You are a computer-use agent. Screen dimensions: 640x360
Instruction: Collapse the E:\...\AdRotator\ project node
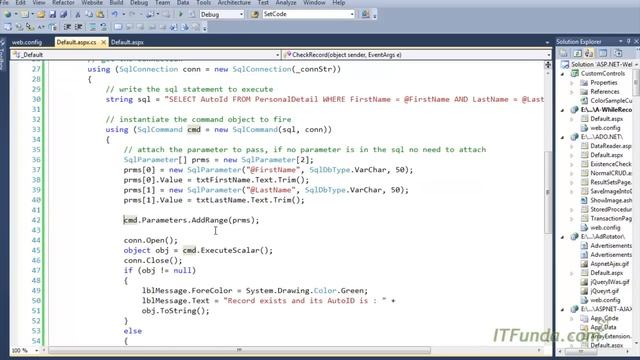coord(563,237)
